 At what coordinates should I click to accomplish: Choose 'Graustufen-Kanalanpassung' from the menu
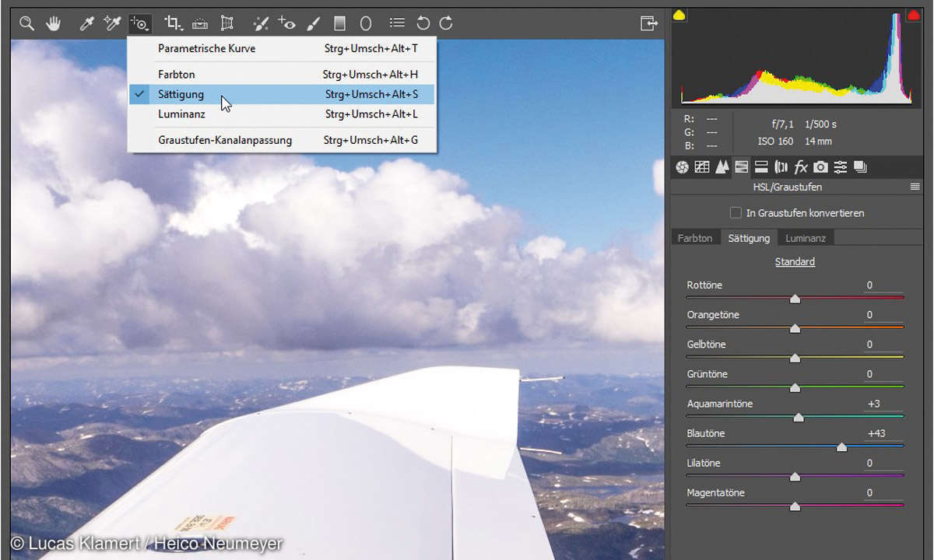pyautogui.click(x=281, y=140)
